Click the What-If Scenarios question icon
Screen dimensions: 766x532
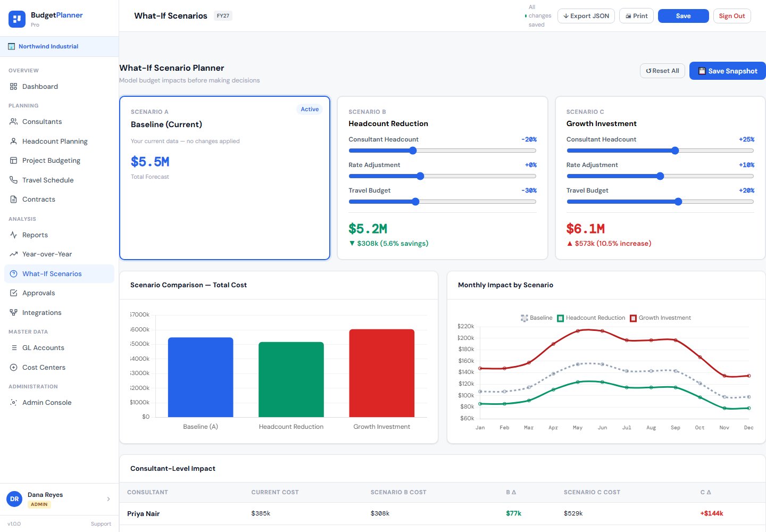coord(13,273)
